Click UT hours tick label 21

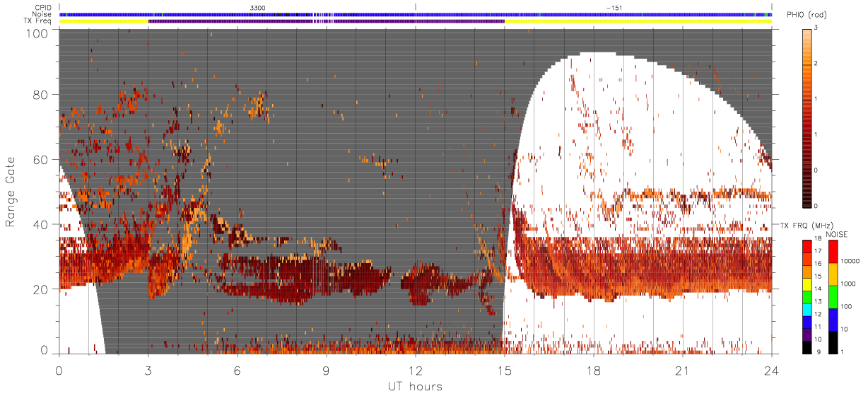click(683, 370)
